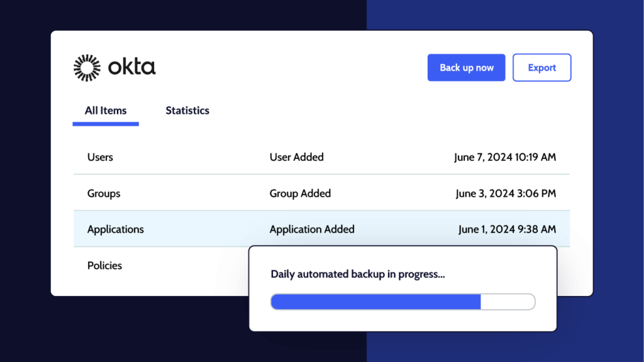The image size is (644, 362).
Task: Select the Policies row label
Action: point(104,265)
